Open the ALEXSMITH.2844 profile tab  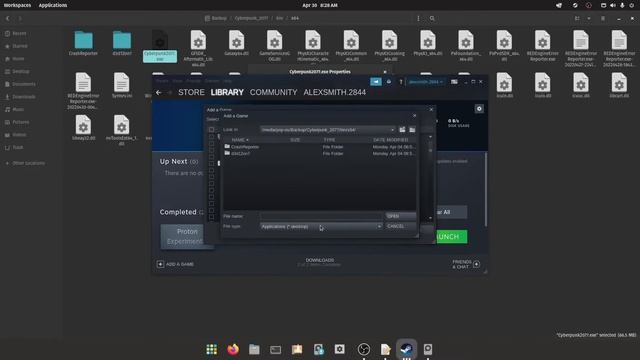[x=334, y=93]
